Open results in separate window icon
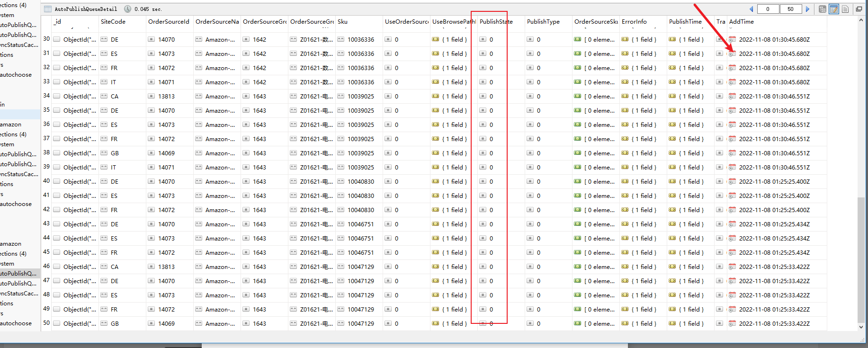Viewport: 868px width, 348px height. [x=859, y=9]
